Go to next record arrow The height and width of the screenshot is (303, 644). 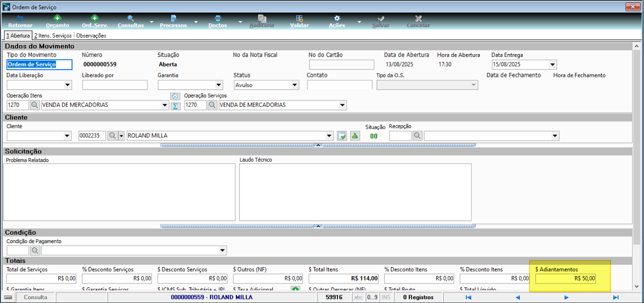(566, 298)
